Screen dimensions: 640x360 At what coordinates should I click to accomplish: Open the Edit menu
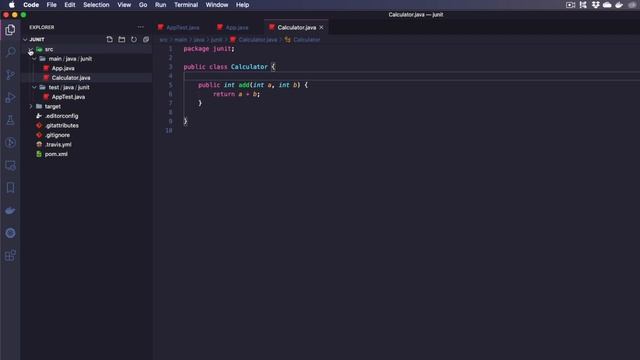[70, 5]
